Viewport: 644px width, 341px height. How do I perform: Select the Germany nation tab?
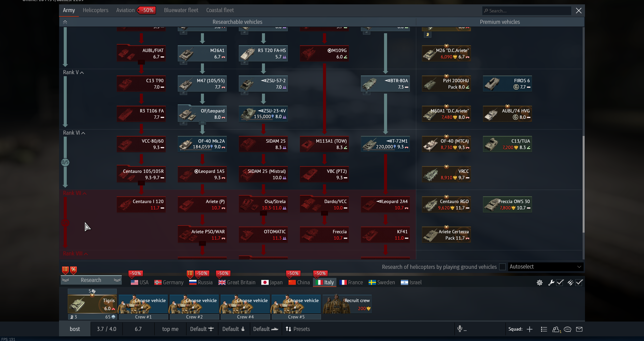(169, 283)
